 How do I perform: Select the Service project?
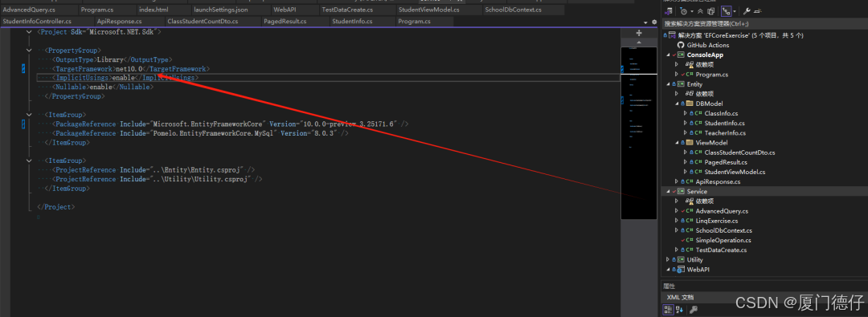(x=696, y=192)
